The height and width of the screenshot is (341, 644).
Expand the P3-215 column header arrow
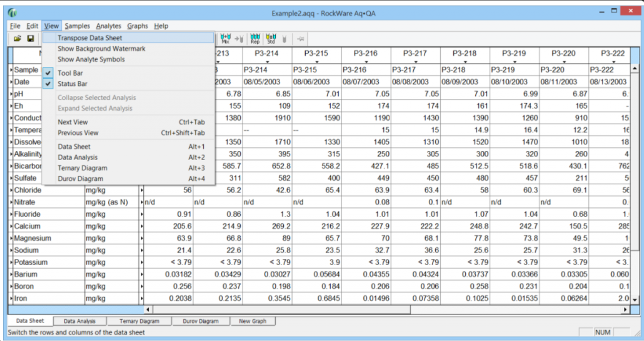pos(316,62)
